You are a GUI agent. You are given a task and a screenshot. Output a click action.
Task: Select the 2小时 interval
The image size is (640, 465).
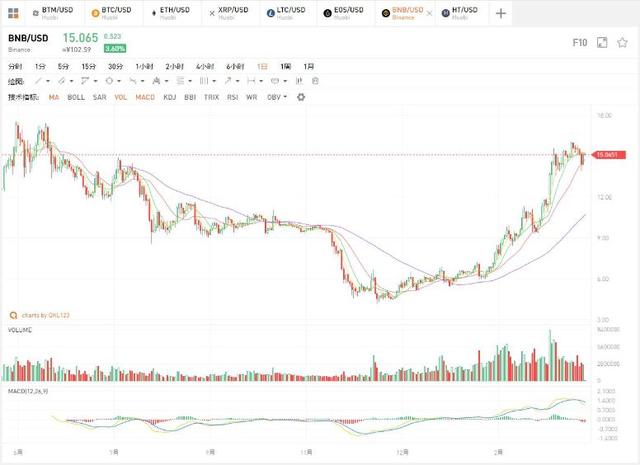tap(174, 67)
